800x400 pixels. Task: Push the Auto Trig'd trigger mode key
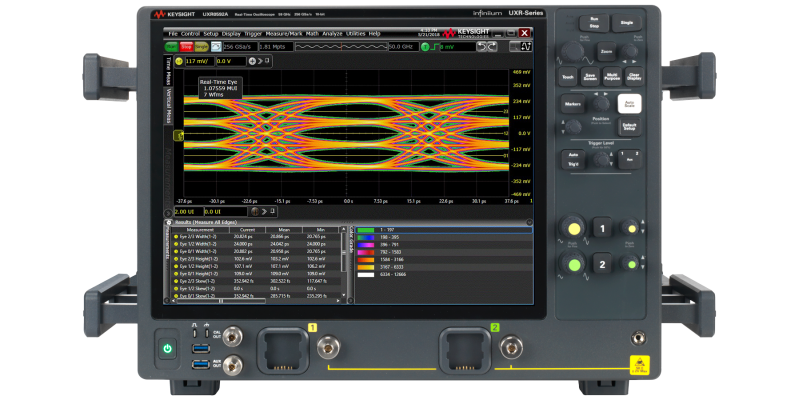(x=573, y=160)
